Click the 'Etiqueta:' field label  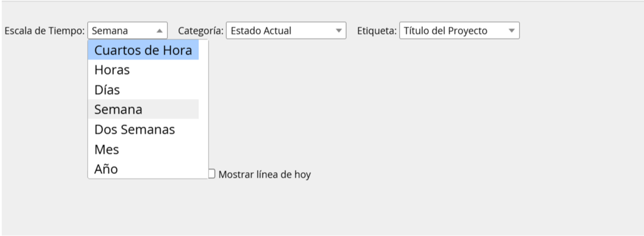[x=377, y=31]
